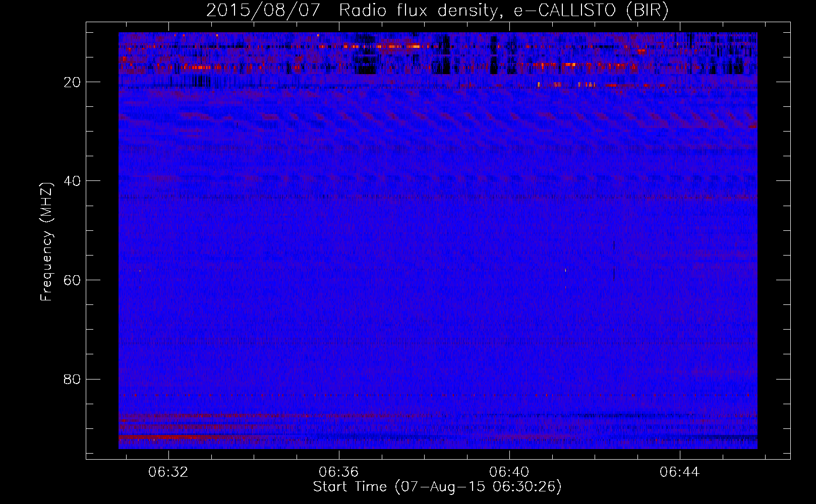The height and width of the screenshot is (504, 816).
Task: Click the '06:44' time tick label
Action: coord(680,472)
